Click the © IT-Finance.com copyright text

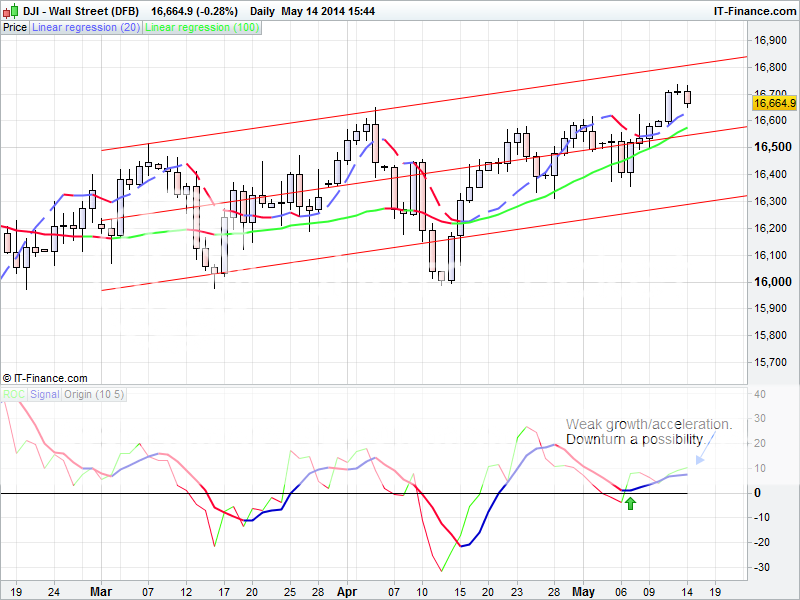pos(45,378)
